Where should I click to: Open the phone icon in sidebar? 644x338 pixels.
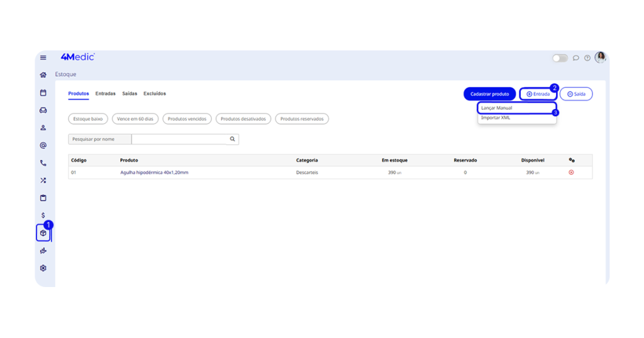[43, 163]
